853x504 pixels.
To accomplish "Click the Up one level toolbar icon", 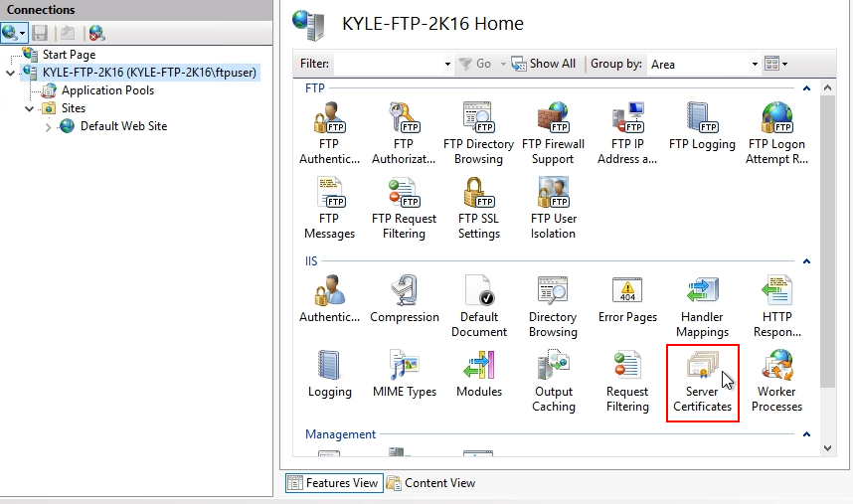I will 68,33.
